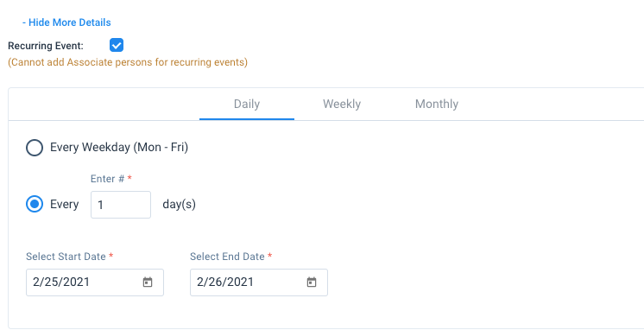644x330 pixels.
Task: Switch to the Monthly tab
Action: coord(437,104)
